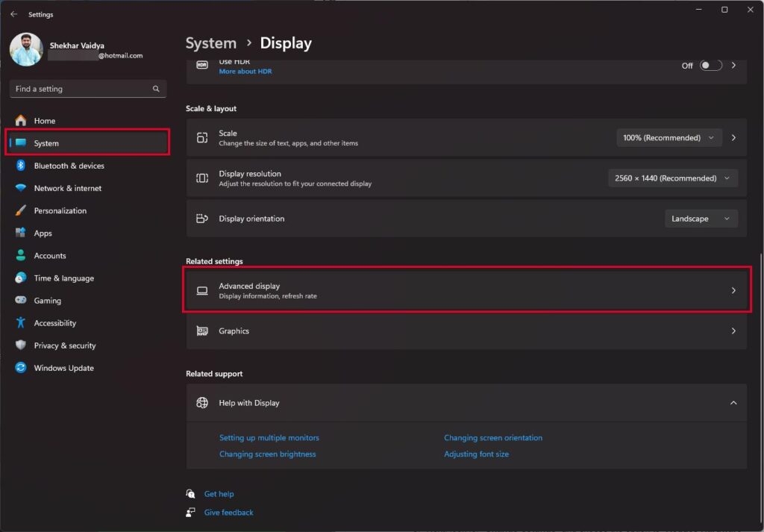Click the Related support heading
This screenshot has width=764, height=532.
(214, 374)
